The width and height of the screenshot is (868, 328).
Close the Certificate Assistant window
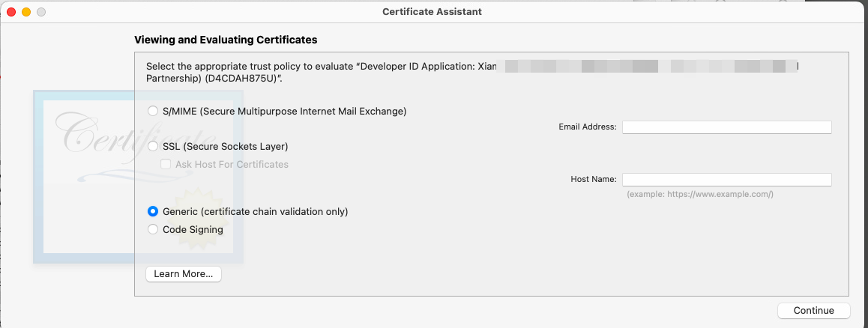coord(11,12)
